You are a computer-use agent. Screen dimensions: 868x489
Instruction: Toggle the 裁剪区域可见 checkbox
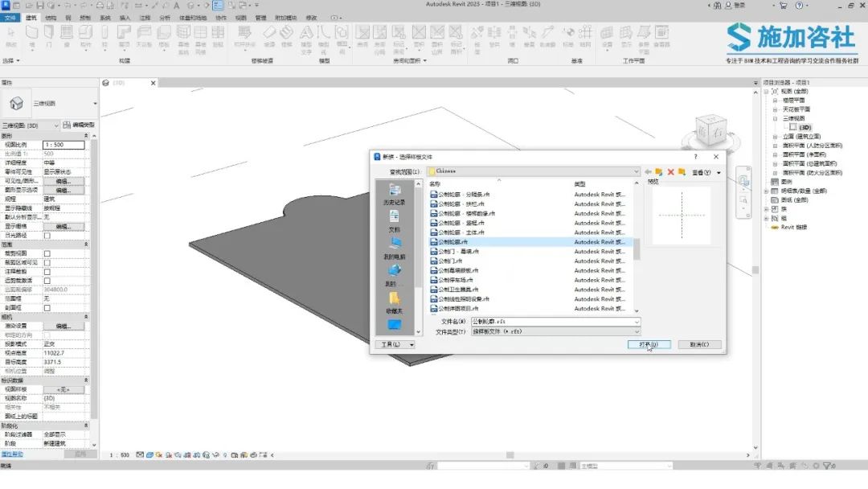pyautogui.click(x=47, y=262)
